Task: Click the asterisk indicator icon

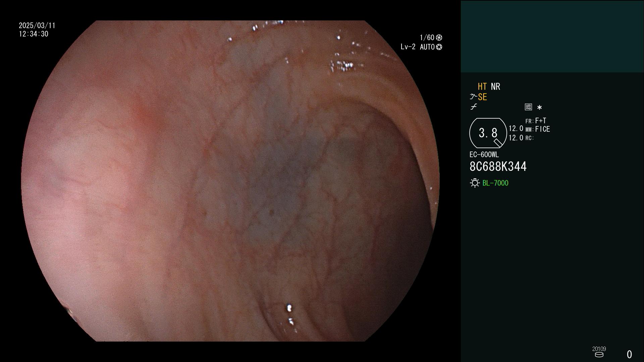Action: (539, 108)
